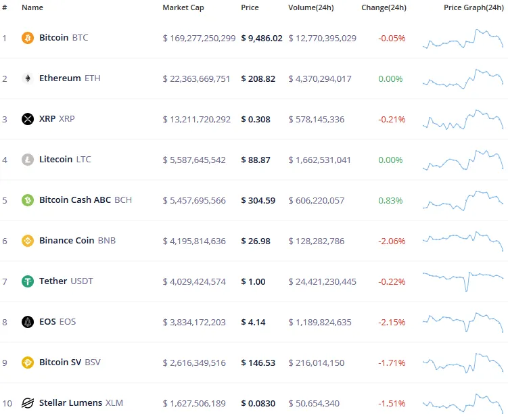Viewport: 508px width, 420px height.
Task: Click XRP market cap $ 13,211,720,292
Action: coord(197,119)
